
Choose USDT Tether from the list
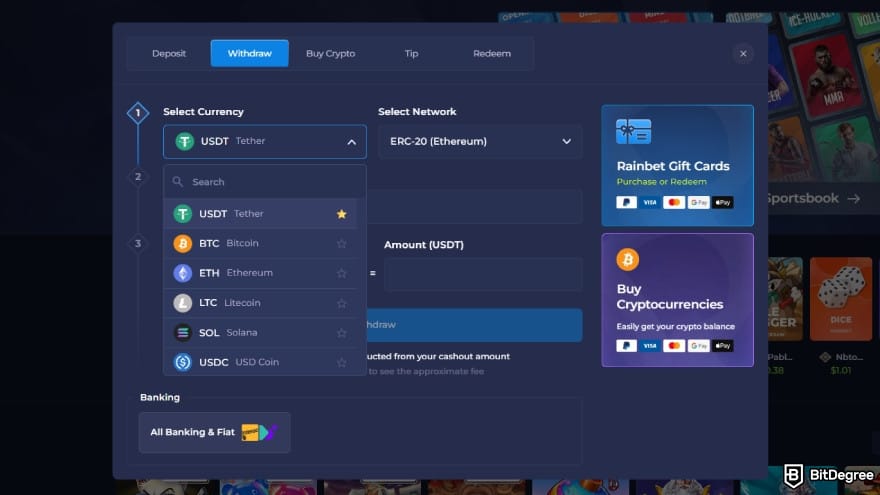[x=260, y=214]
